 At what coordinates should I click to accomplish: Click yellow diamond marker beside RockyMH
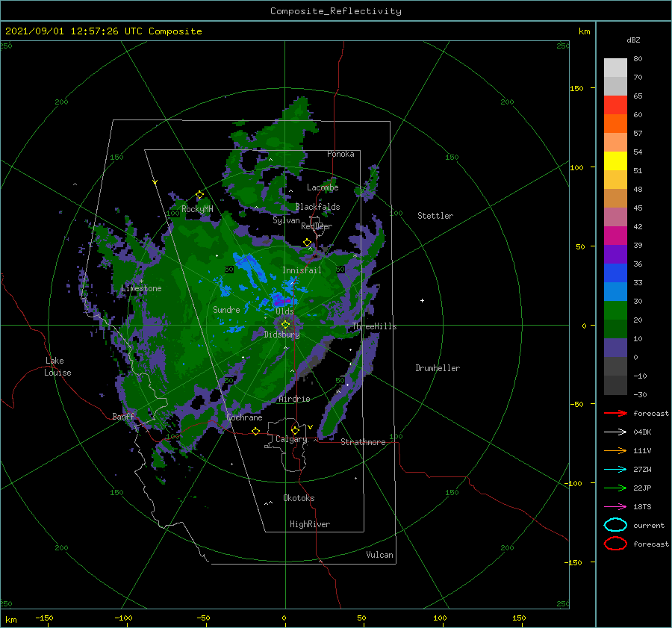(x=199, y=195)
